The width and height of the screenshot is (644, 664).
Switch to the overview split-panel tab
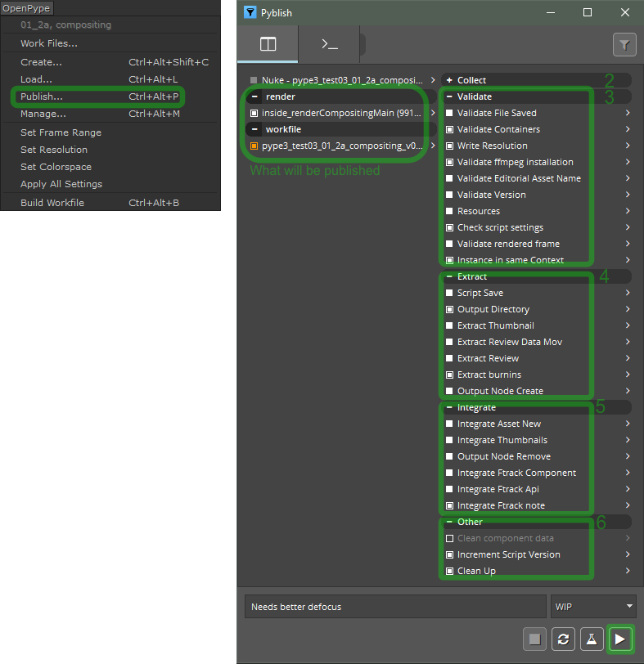(268, 44)
